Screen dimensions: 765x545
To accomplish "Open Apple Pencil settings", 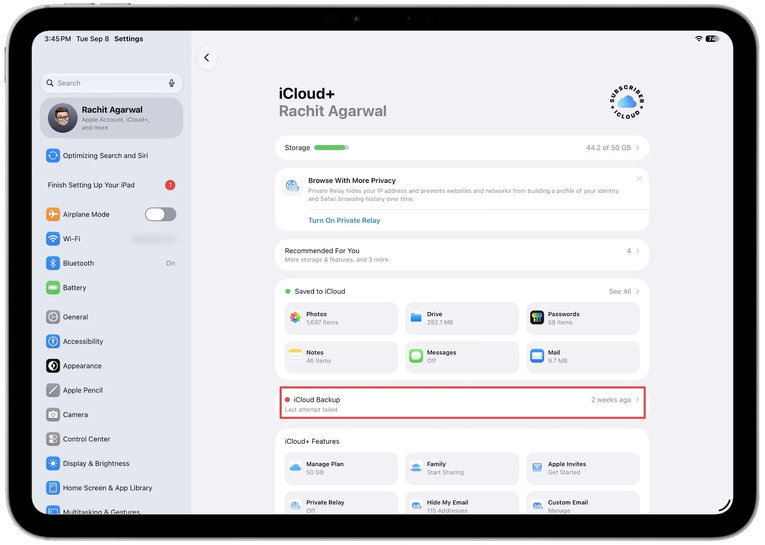I will click(111, 390).
